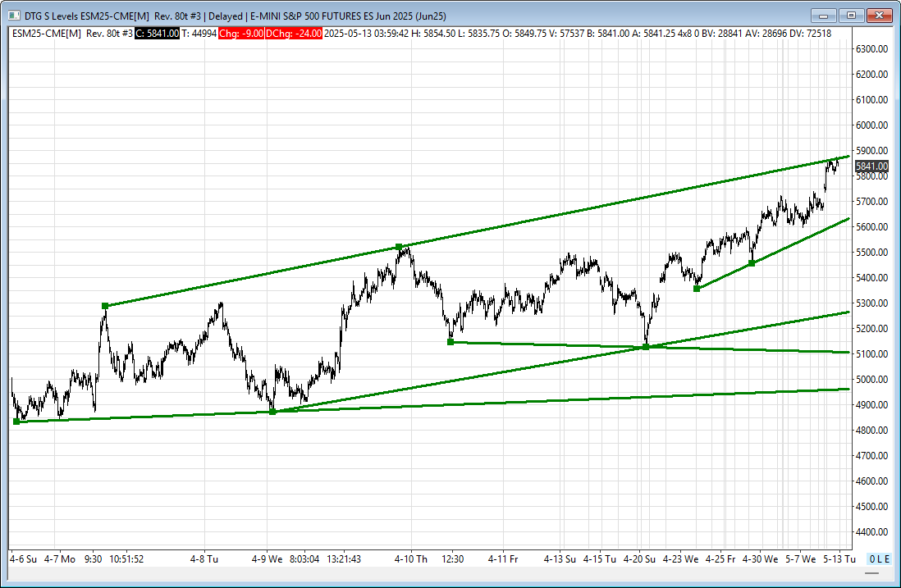Click the T: 44994 header value

click(x=199, y=34)
